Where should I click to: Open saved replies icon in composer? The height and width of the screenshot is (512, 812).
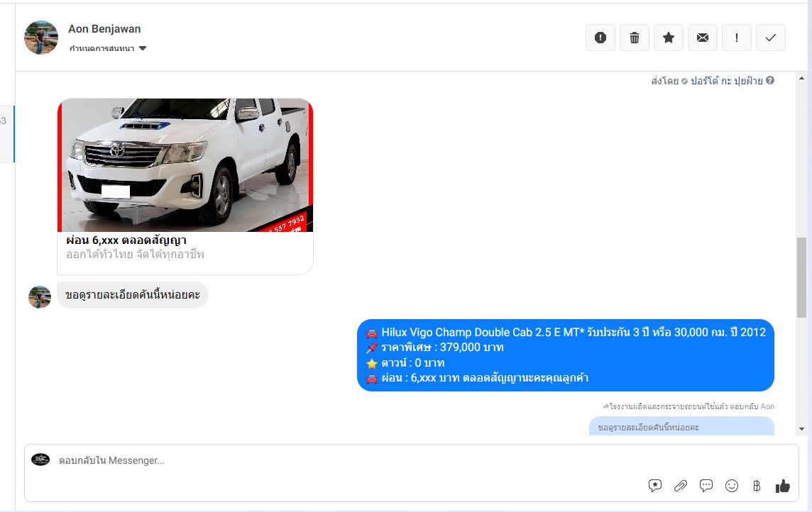click(x=655, y=486)
